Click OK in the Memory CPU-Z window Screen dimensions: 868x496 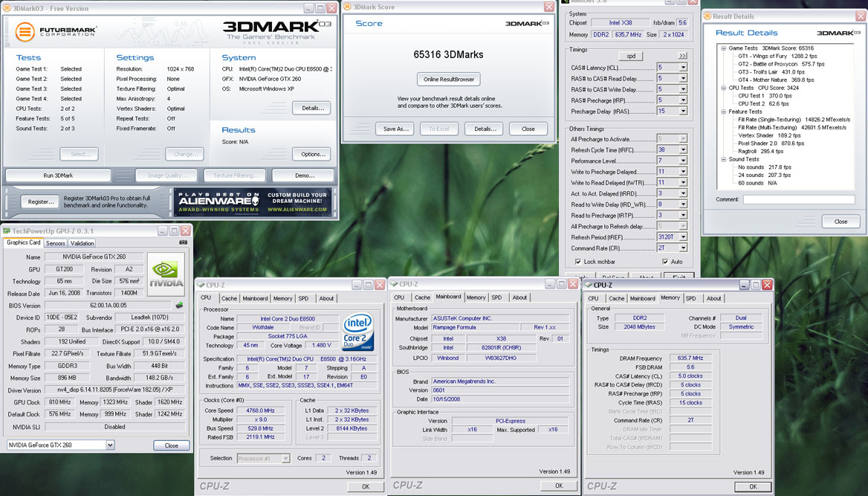[753, 486]
